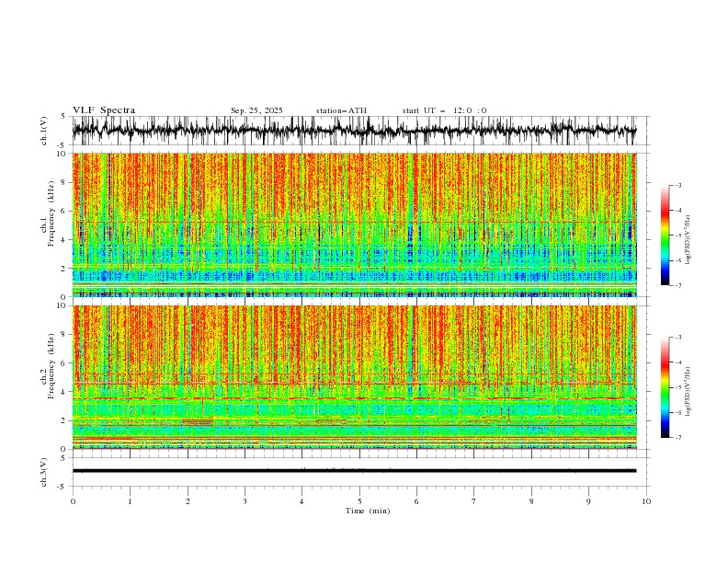Viewport: 728px width, 563px height.
Task: Click the time axis tick label "7"
Action: pyautogui.click(x=474, y=501)
